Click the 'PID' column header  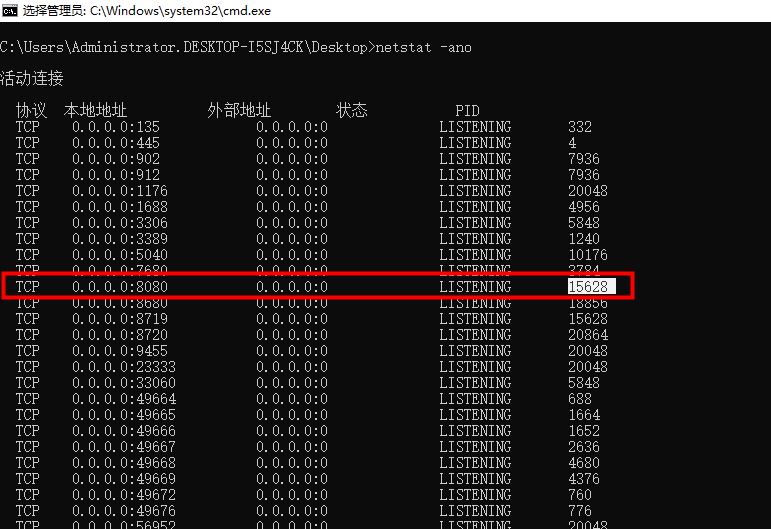pyautogui.click(x=467, y=111)
